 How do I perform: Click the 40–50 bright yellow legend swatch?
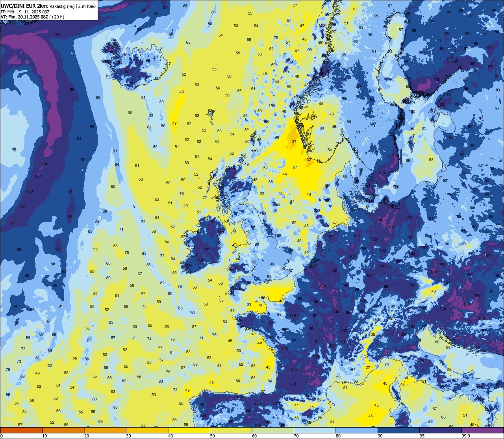pos(189,430)
